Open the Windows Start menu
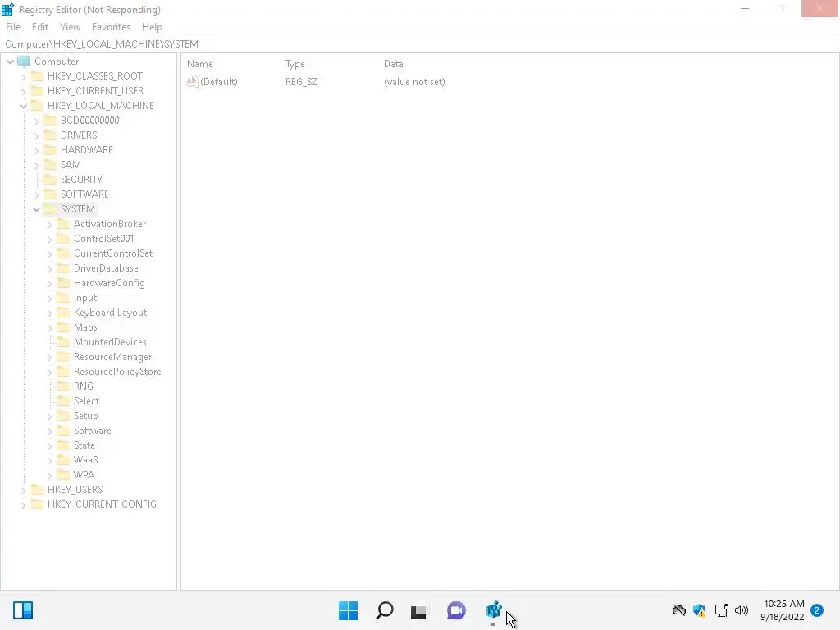This screenshot has height=630, width=840. (x=348, y=610)
